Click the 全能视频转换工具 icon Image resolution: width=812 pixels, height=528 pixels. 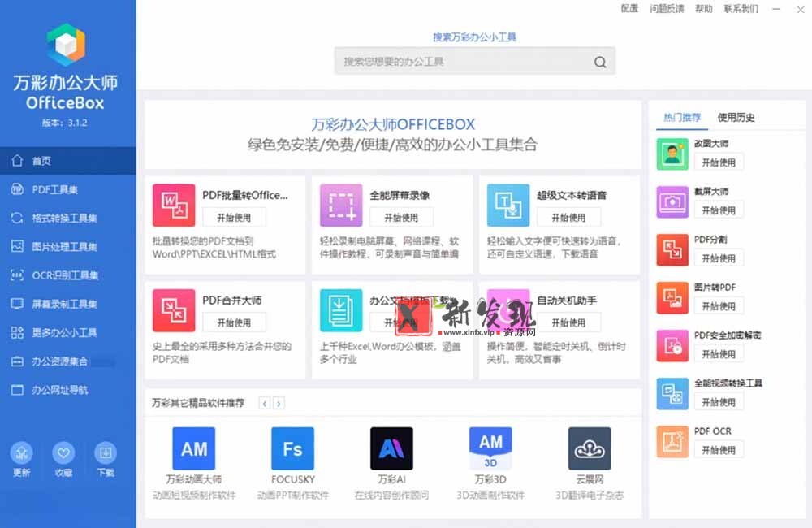(x=672, y=393)
